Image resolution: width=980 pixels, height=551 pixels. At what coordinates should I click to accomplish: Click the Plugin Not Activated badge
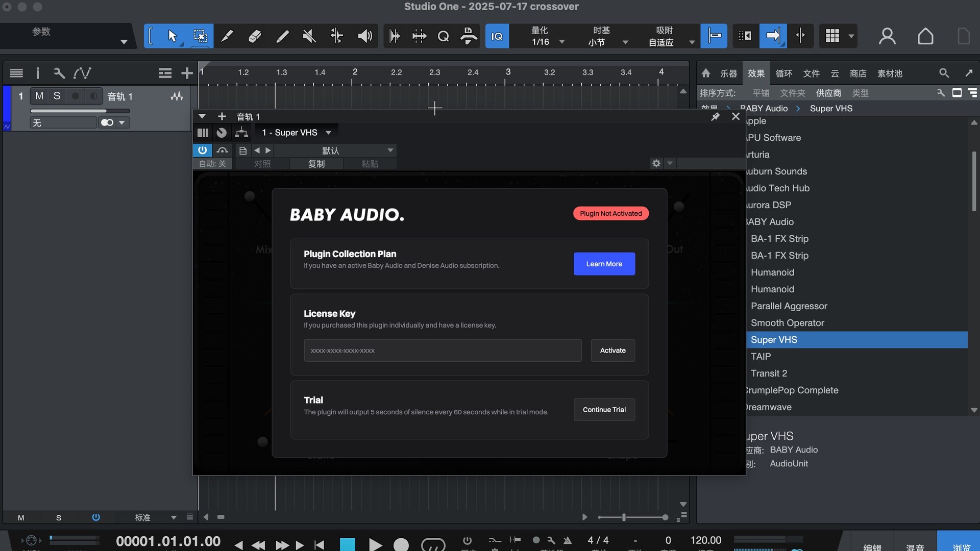tap(611, 213)
